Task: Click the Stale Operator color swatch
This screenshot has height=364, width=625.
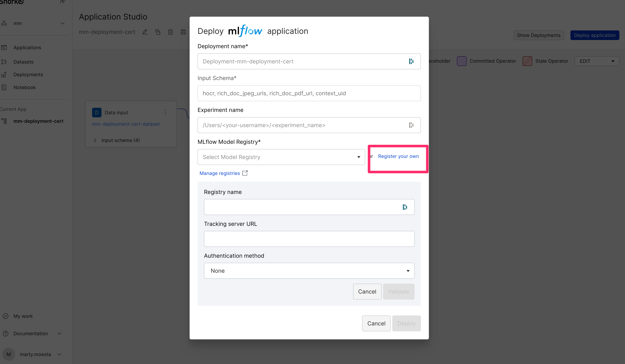Action: tap(527, 61)
